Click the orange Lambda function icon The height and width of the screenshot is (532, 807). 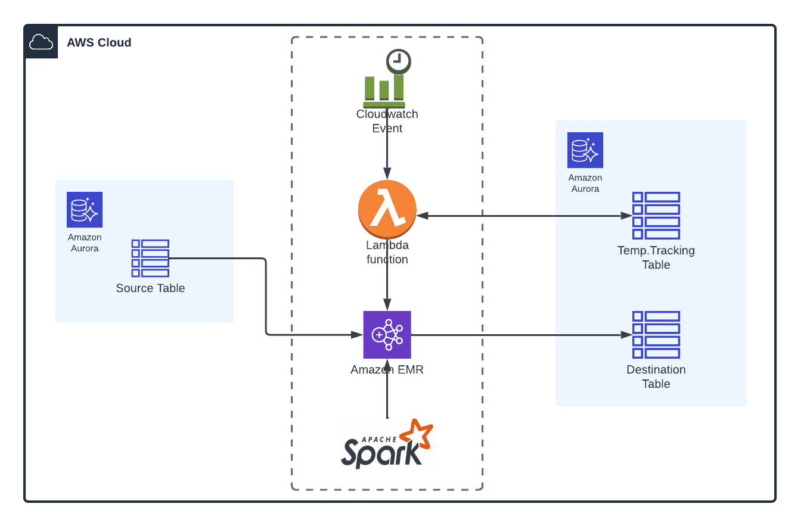(387, 210)
